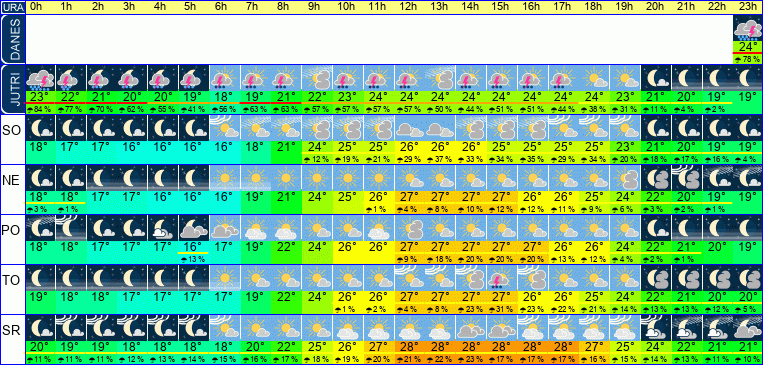Click the DANES thunderstorm icon at 23h
Screen dimensions: 763x365
point(748,29)
